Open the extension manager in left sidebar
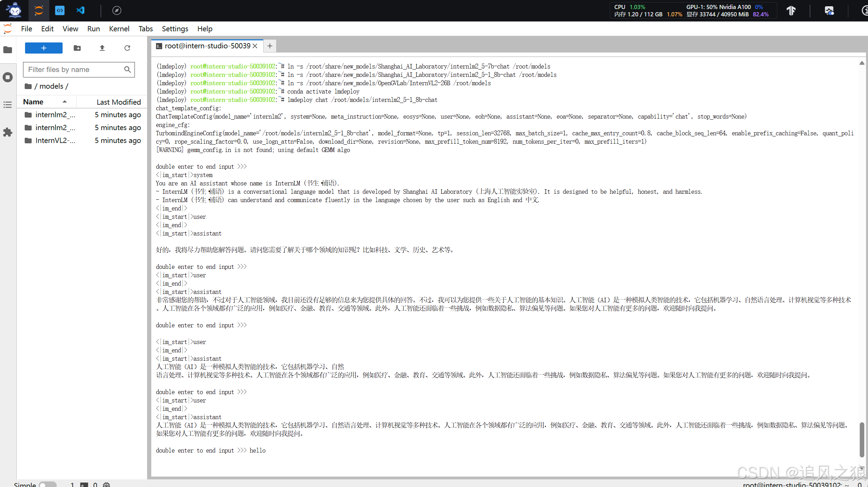868x487 pixels. click(x=8, y=132)
